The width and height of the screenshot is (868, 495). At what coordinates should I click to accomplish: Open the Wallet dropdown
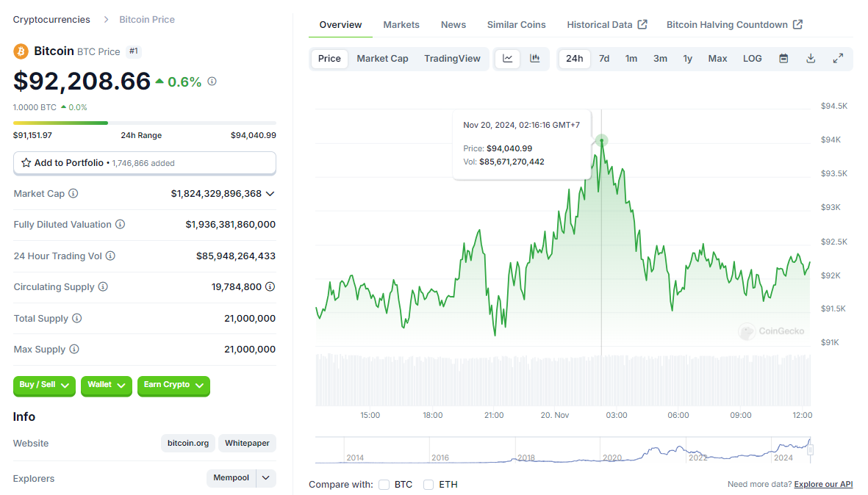click(107, 385)
